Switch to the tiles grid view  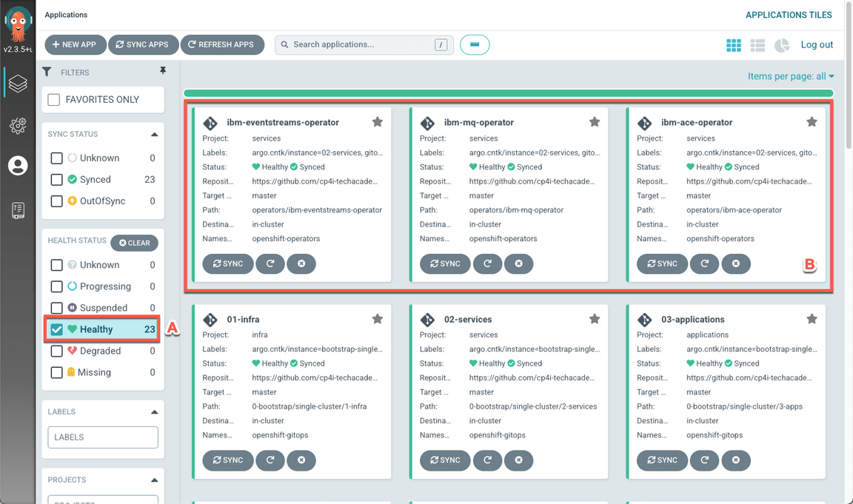(x=733, y=45)
